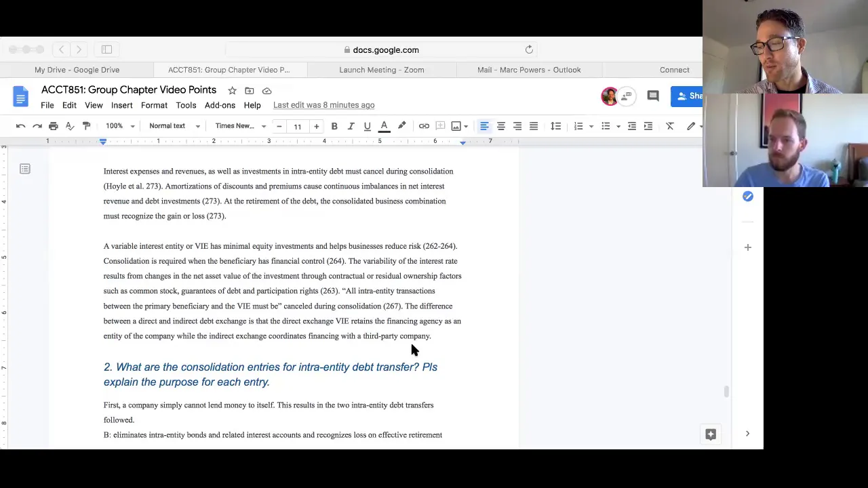This screenshot has width=868, height=488.
Task: Star the document
Action: pyautogui.click(x=232, y=90)
